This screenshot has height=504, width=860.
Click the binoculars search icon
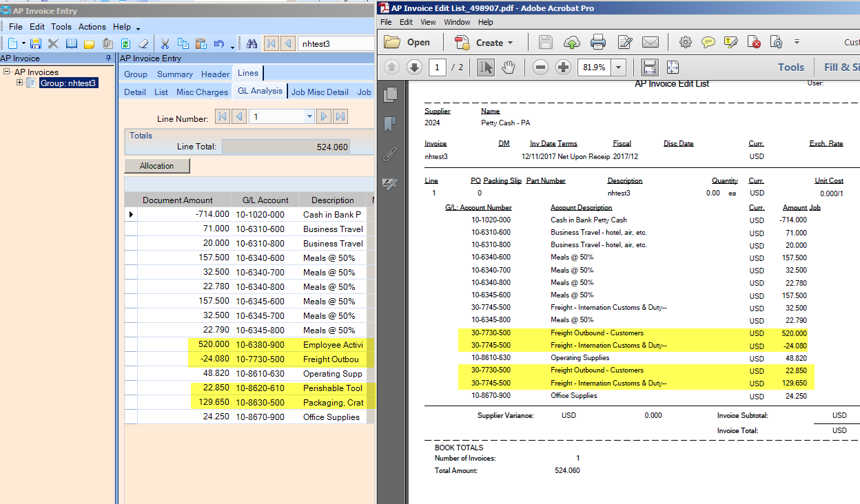[x=252, y=43]
